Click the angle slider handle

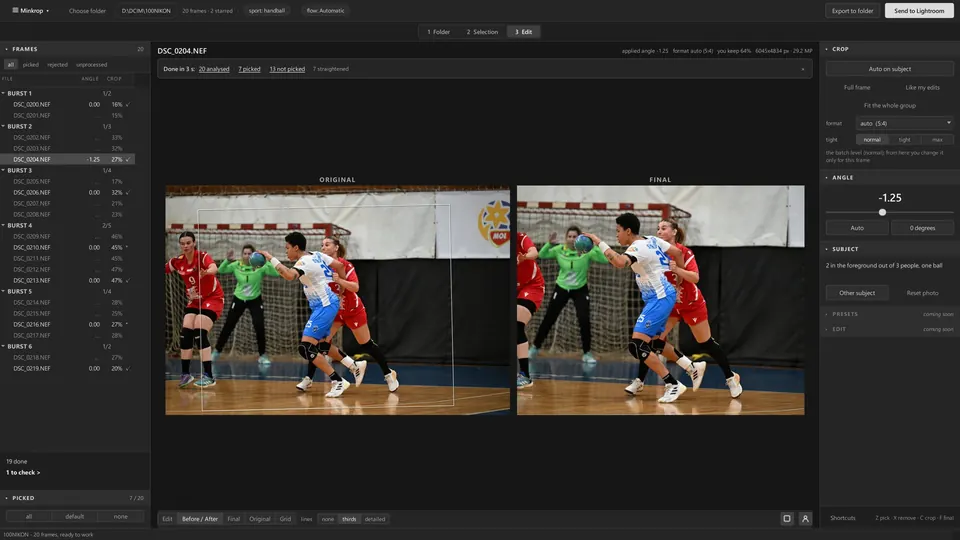[x=882, y=212]
